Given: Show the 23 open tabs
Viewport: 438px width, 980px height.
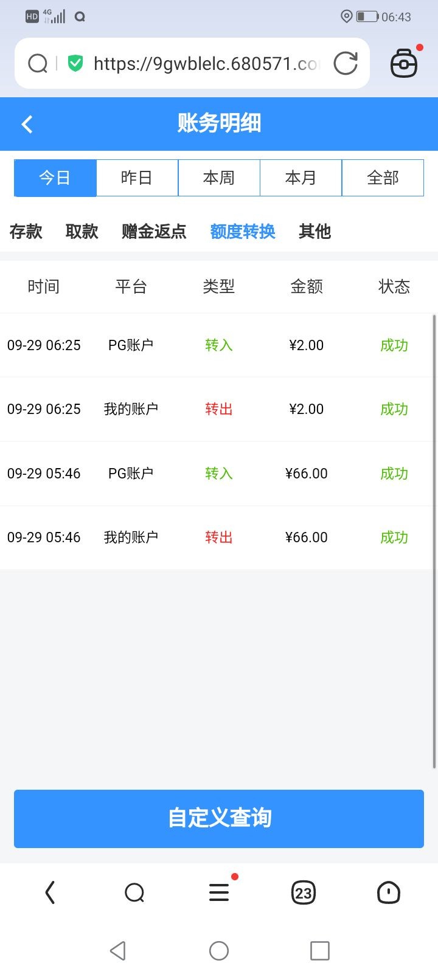Looking at the screenshot, I should click(x=303, y=892).
